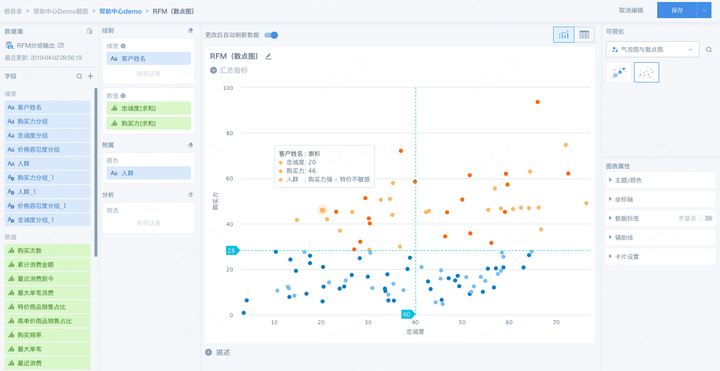
Task: Switch to chart view icon
Action: click(563, 35)
